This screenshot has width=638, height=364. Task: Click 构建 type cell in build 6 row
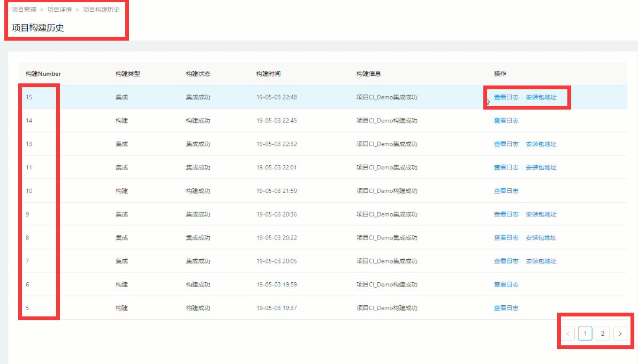click(x=121, y=284)
